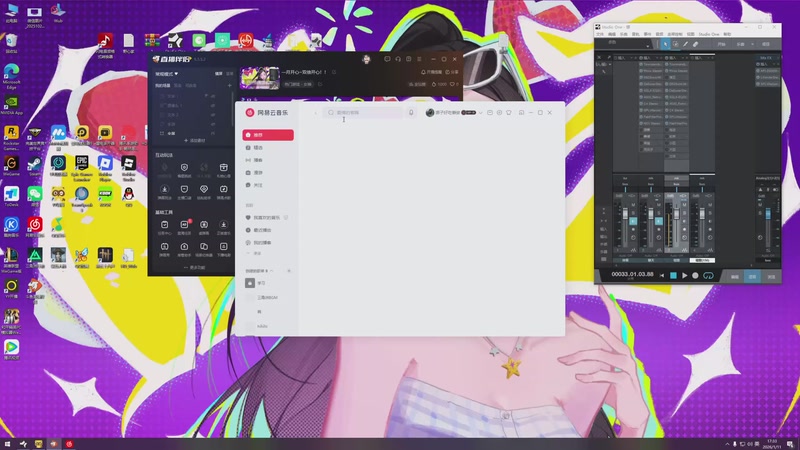Open the 视图 menu in Studio One
The width and height of the screenshot is (800, 450).
coord(691,34)
